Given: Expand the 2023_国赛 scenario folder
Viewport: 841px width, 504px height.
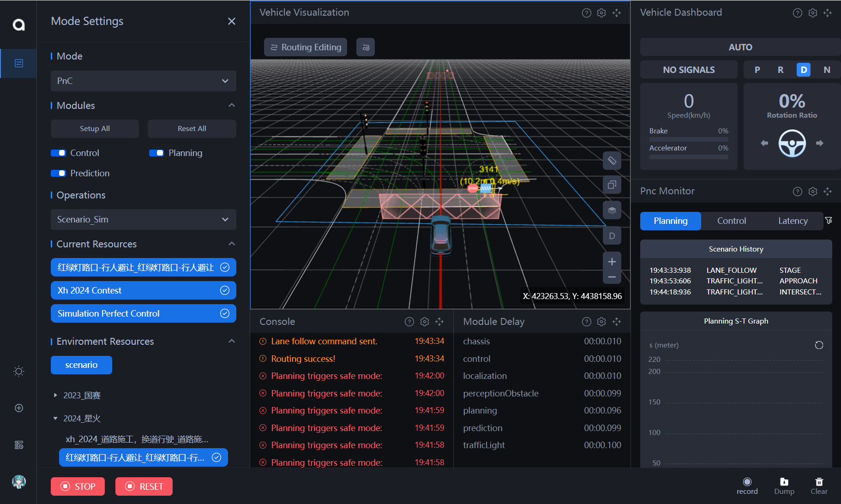Looking at the screenshot, I should [55, 396].
